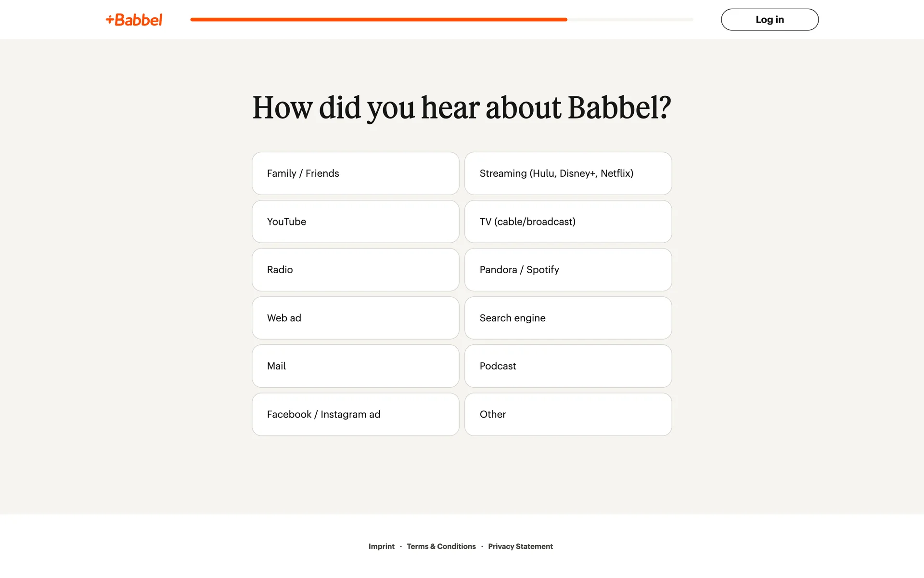Click the 'How did you hear about Babbel?' heading

coord(462,107)
